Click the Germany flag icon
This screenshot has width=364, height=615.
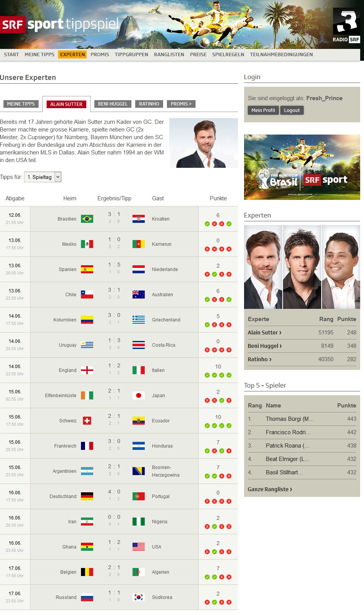pyautogui.click(x=87, y=497)
